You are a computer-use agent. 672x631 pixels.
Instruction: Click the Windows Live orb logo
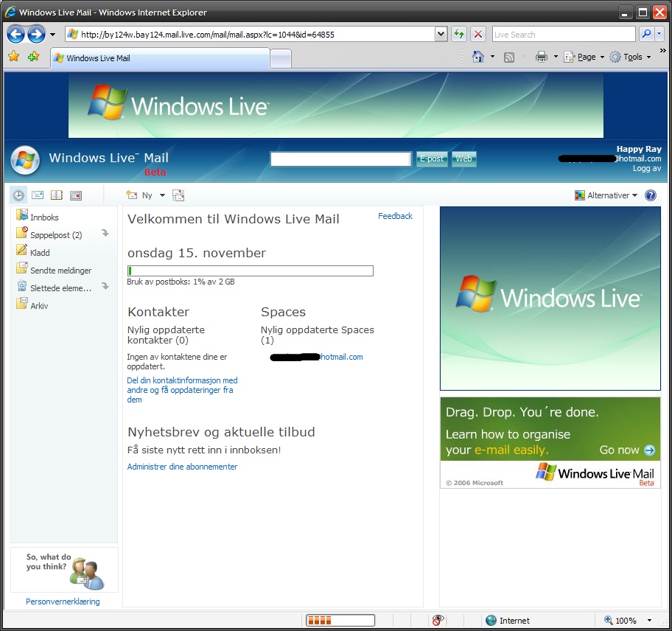[x=25, y=161]
